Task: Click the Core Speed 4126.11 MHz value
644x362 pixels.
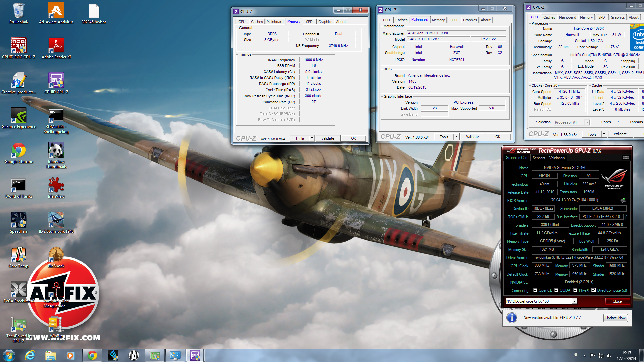Action: pos(569,92)
